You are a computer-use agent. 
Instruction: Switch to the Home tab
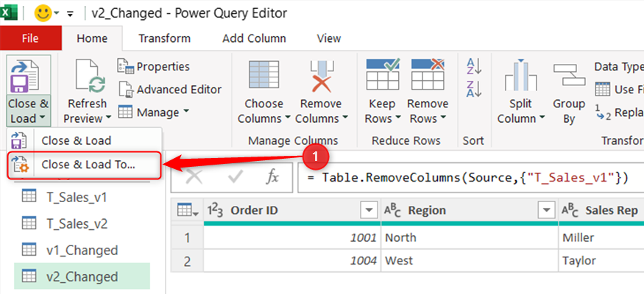92,38
